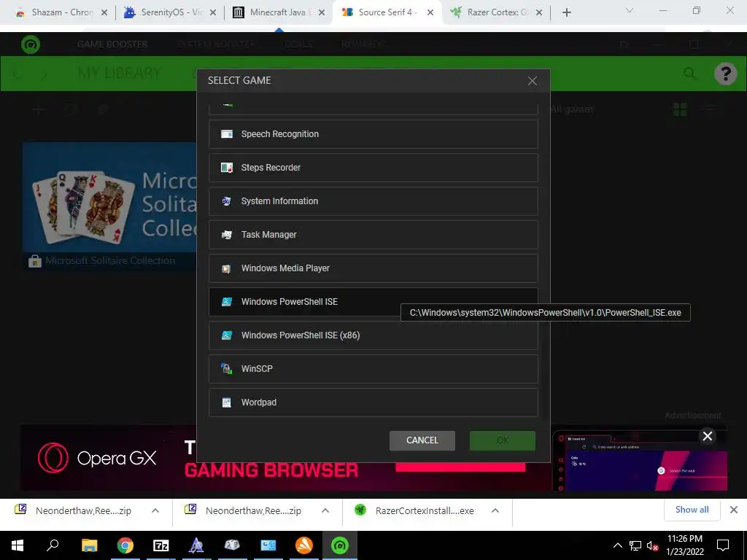The image size is (747, 560).
Task: Close the Opera GX advertisement
Action: coord(708,436)
